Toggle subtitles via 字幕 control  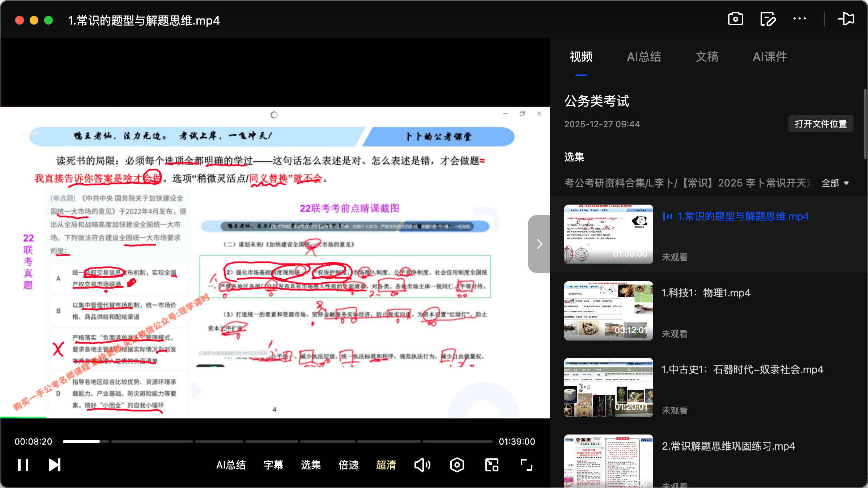[273, 465]
